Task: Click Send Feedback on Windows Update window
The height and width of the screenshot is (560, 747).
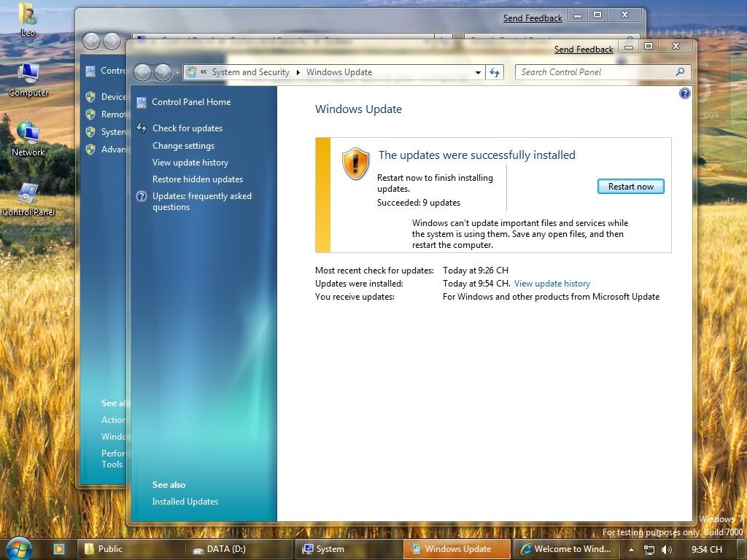Action: click(x=584, y=50)
